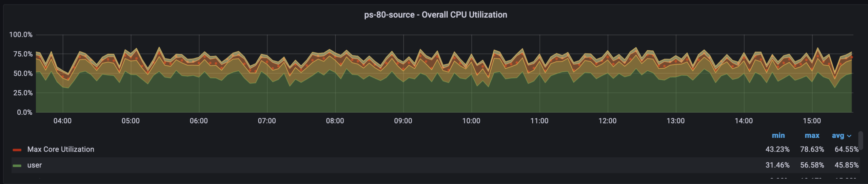Click the 04:00 time axis label
Image resolution: width=868 pixels, height=184 pixels.
62,121
